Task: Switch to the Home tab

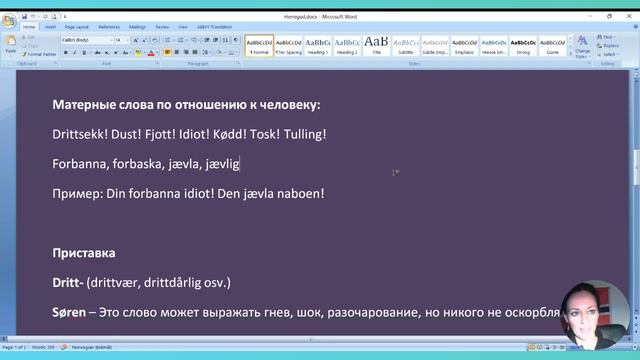Action: click(x=29, y=27)
